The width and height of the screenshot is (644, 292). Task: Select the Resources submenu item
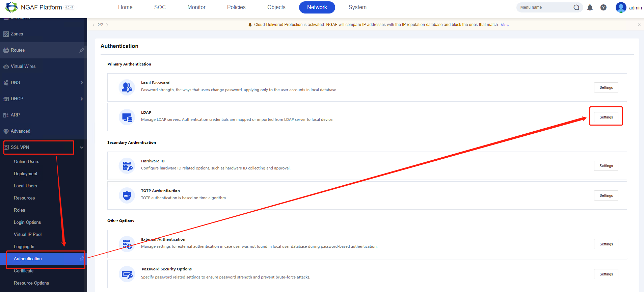[x=24, y=198]
